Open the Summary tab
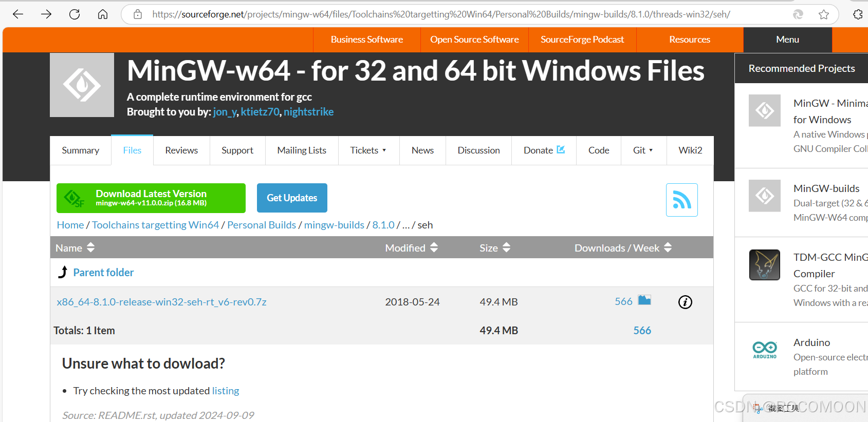 click(x=81, y=150)
